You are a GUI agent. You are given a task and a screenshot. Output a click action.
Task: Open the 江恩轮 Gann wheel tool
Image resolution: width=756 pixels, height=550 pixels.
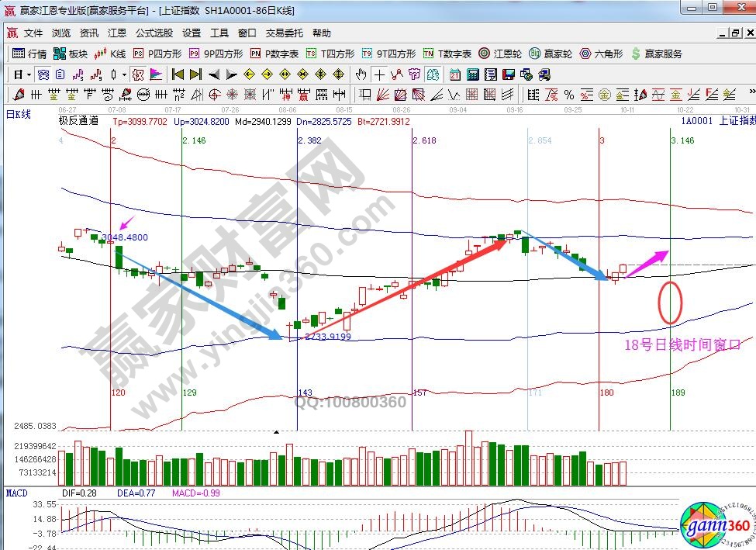501,54
